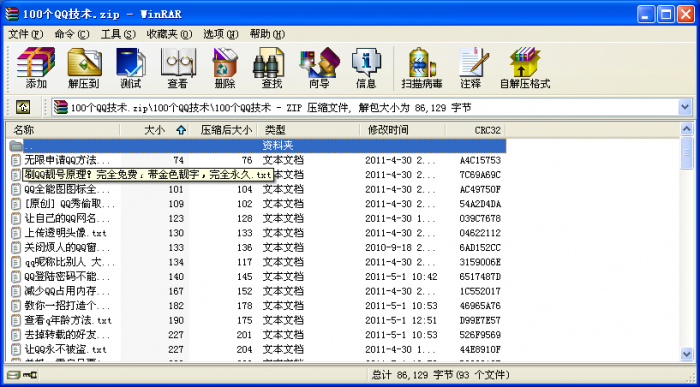Open the 帮助(H) menu

point(267,34)
